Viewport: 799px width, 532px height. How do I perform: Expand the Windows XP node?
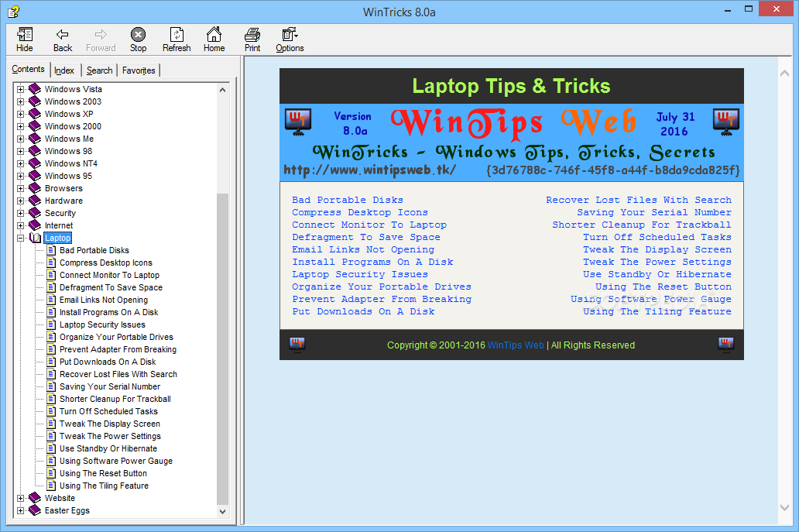point(20,114)
